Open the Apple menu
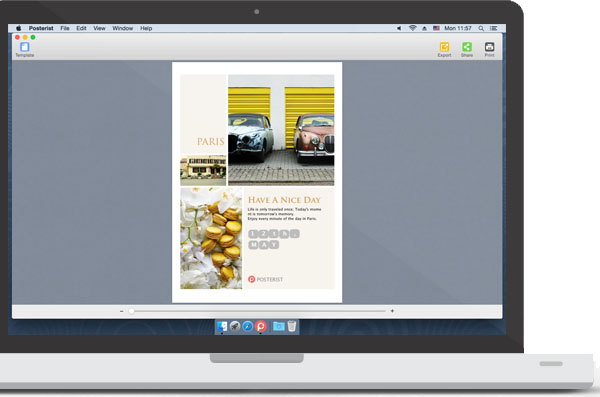Image resolution: width=600 pixels, height=397 pixels. tap(18, 28)
